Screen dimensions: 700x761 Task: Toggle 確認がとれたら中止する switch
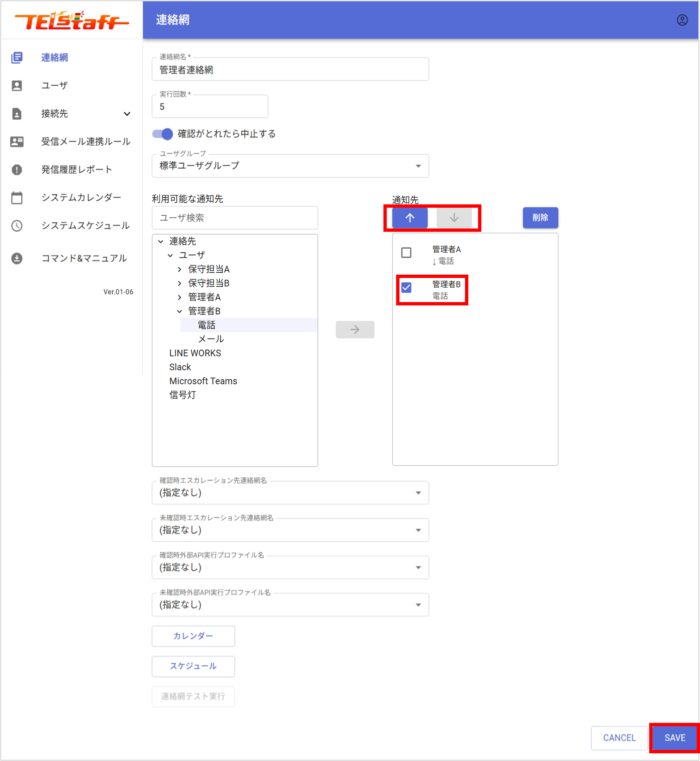point(162,134)
